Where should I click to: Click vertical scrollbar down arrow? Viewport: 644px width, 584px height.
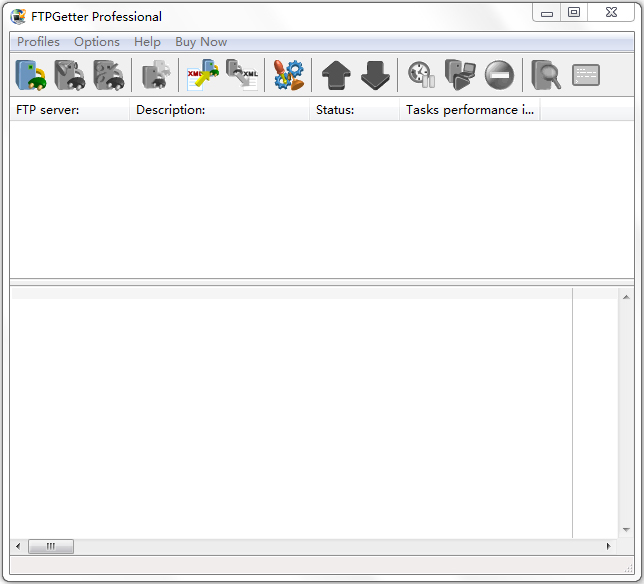[626, 530]
